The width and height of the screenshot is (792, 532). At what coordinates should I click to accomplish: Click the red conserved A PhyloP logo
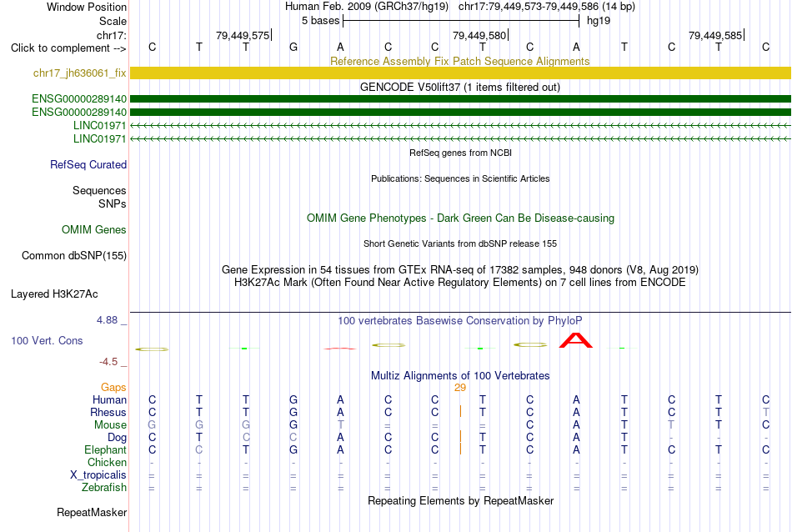pos(576,340)
